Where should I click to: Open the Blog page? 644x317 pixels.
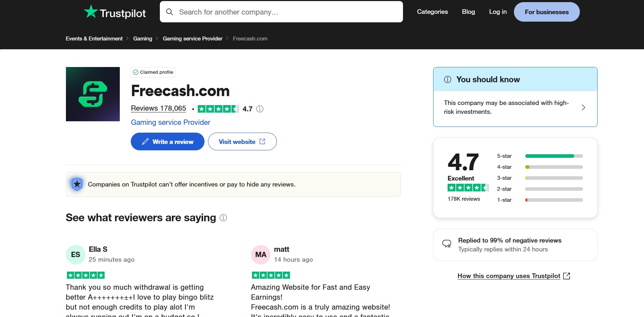tap(468, 12)
